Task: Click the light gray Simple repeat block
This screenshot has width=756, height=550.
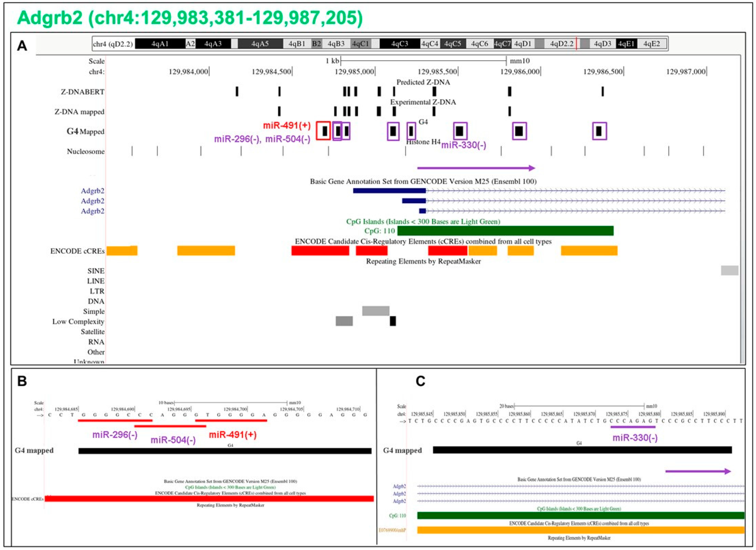Action: coord(376,311)
